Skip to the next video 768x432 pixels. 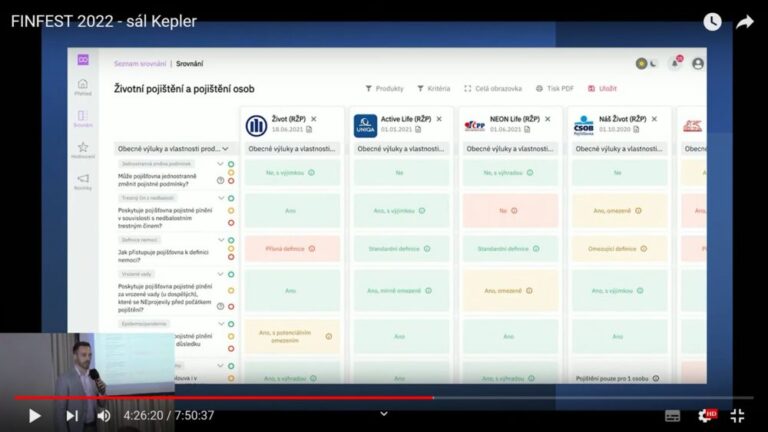(x=72, y=416)
